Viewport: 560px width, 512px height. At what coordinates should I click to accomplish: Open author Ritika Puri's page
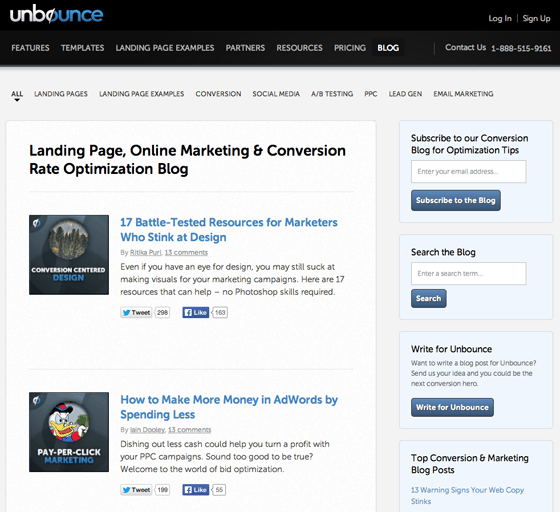coord(146,252)
